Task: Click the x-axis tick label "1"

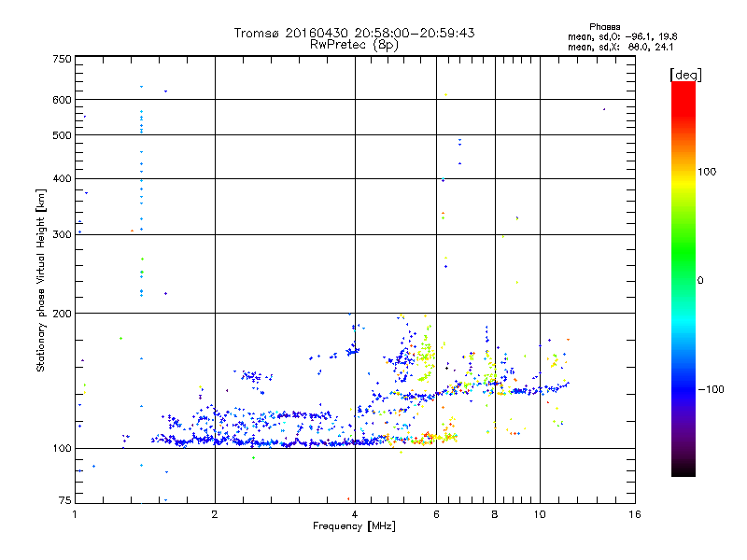Action: click(x=75, y=514)
